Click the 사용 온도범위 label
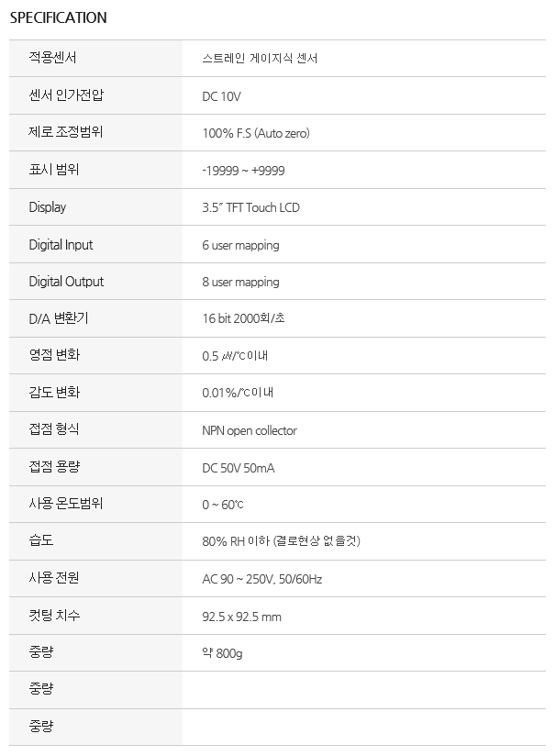This screenshot has width=556, height=756. pyautogui.click(x=66, y=504)
